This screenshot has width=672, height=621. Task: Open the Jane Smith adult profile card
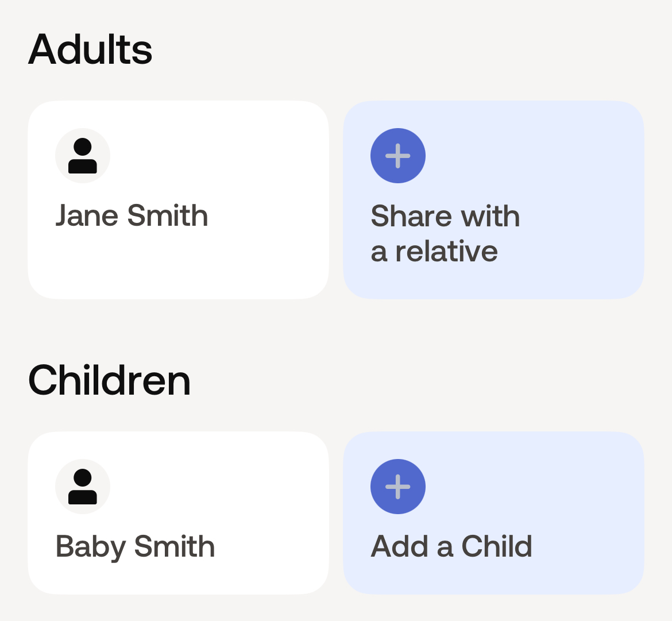tap(178, 200)
